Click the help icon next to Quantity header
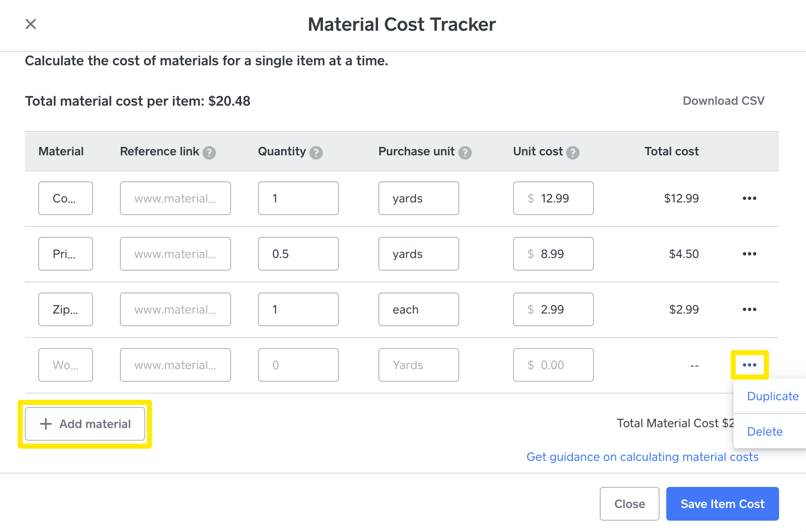The image size is (806, 532). pos(317,153)
